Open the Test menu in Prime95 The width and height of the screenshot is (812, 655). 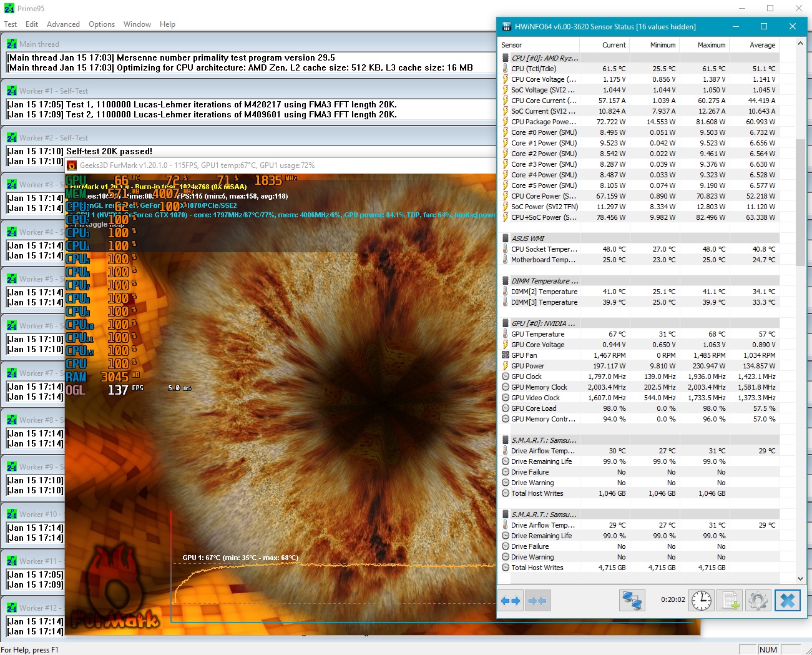pos(11,24)
